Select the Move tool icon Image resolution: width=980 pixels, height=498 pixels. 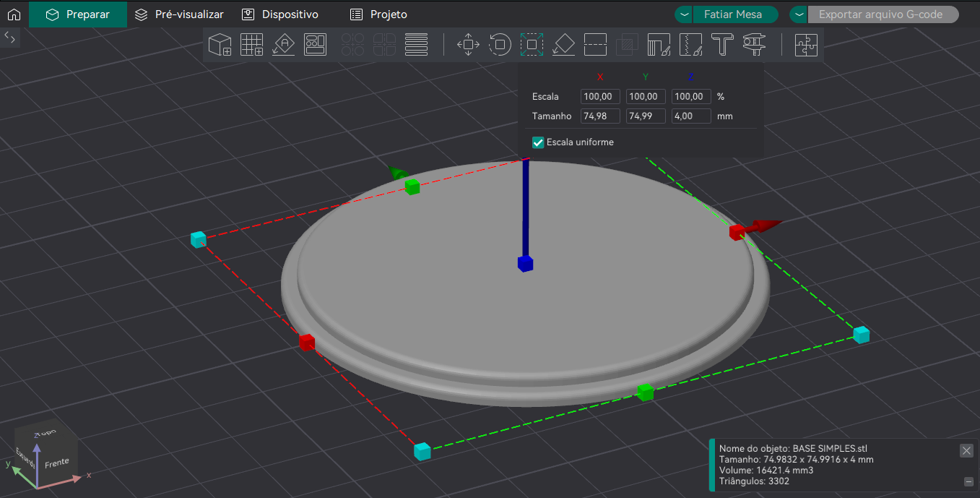[468, 45]
